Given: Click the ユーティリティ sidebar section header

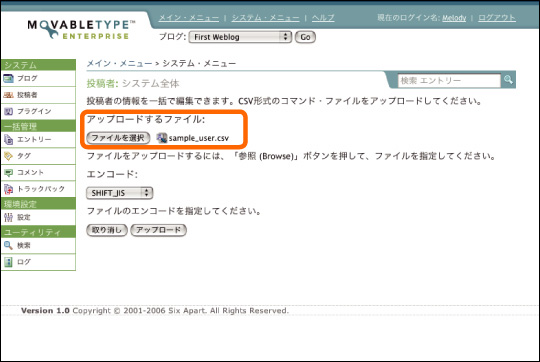Looking at the screenshot, I should tap(38, 232).
